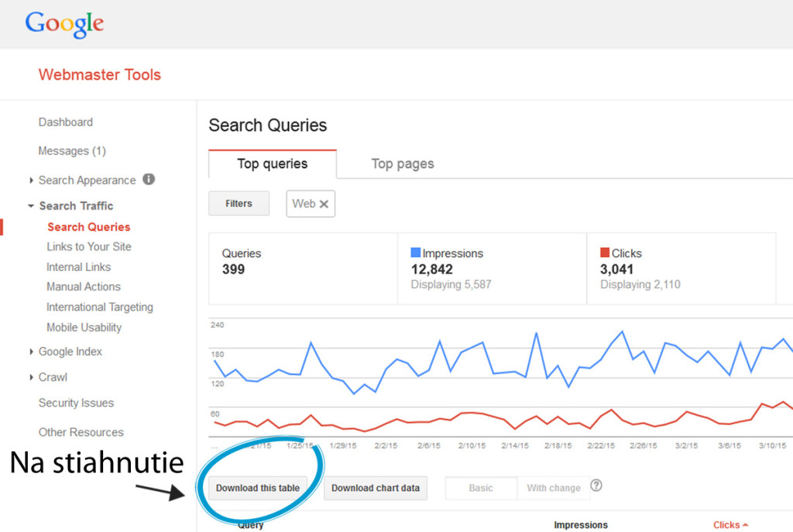
Task: Click Displaying 2,110 text
Action: click(640, 285)
